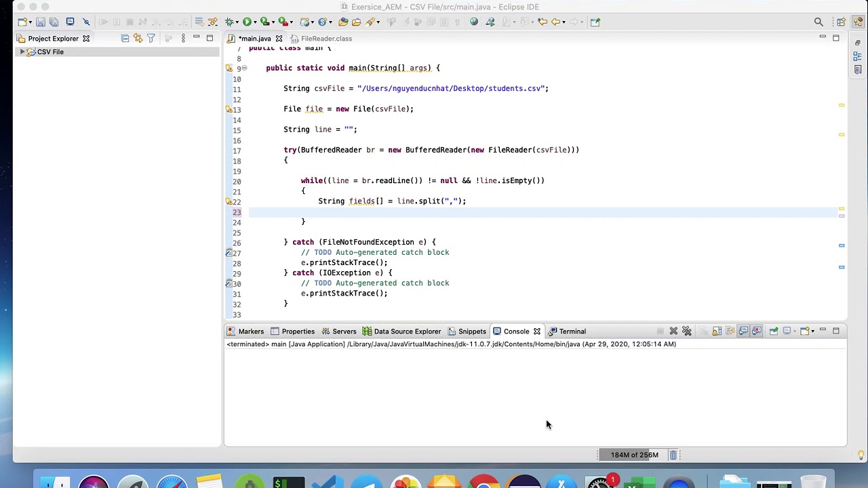
Task: Toggle Show Console on Standard Error
Action: pos(757,331)
